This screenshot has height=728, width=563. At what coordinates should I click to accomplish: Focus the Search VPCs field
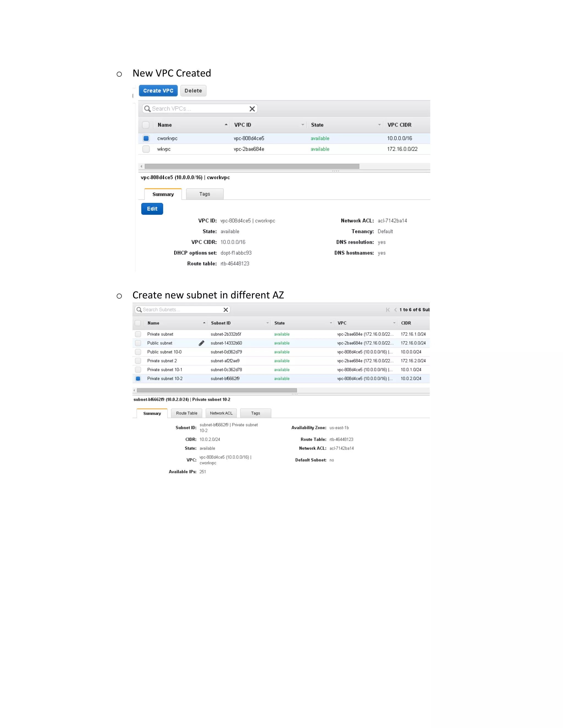click(x=200, y=109)
